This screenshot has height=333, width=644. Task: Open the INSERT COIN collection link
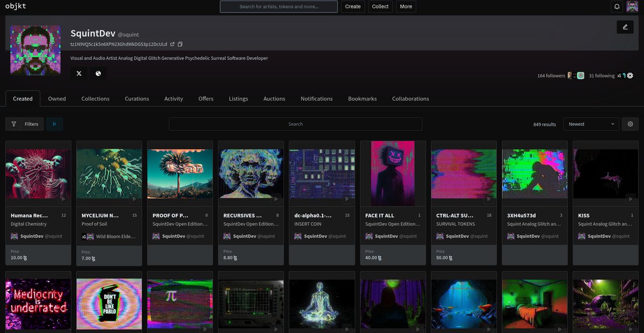(308, 224)
